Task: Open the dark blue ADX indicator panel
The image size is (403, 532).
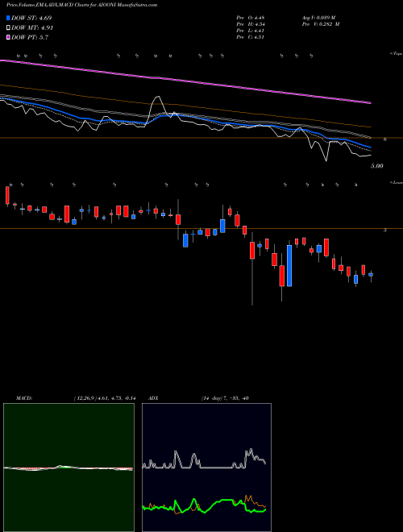Action: [x=206, y=468]
